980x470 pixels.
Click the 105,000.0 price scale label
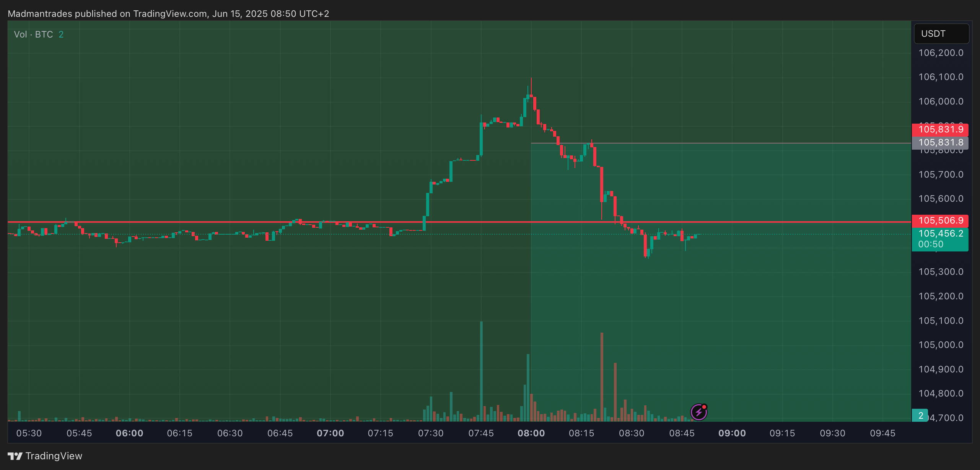click(941, 345)
